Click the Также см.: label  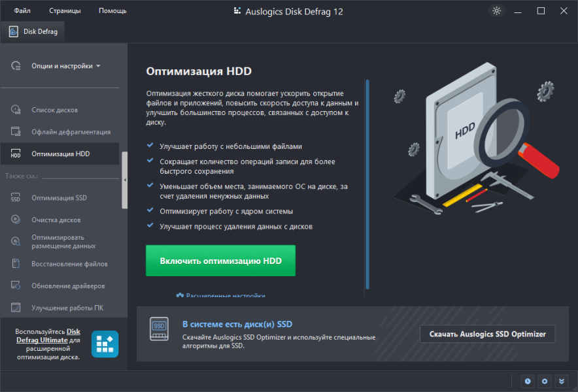(22, 176)
